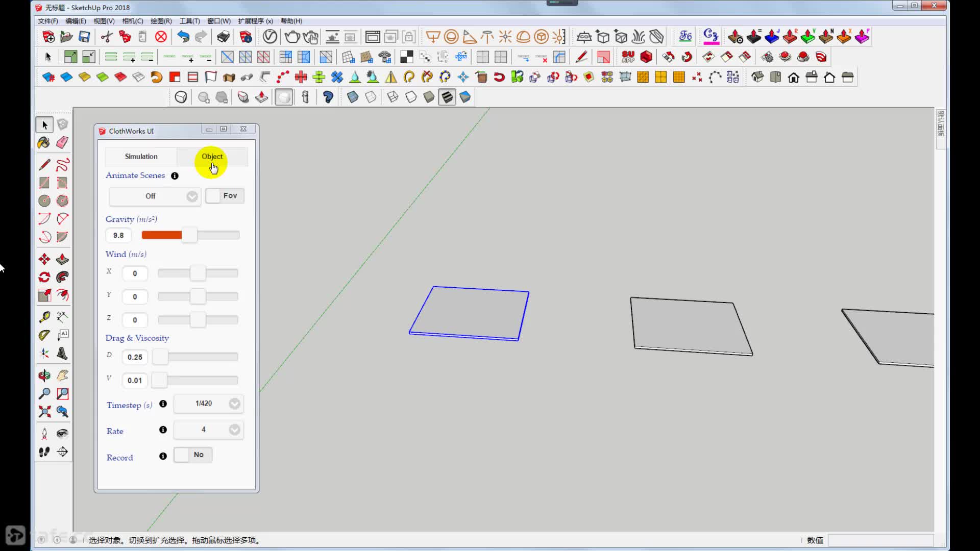The image size is (980, 551).
Task: Click the Gravity slider handle
Action: [x=189, y=235]
